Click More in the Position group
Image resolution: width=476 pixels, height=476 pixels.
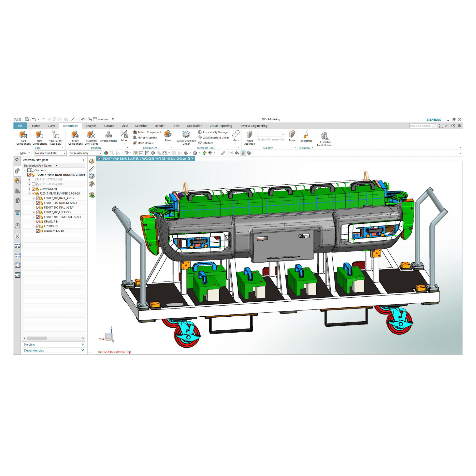pyautogui.click(x=124, y=137)
